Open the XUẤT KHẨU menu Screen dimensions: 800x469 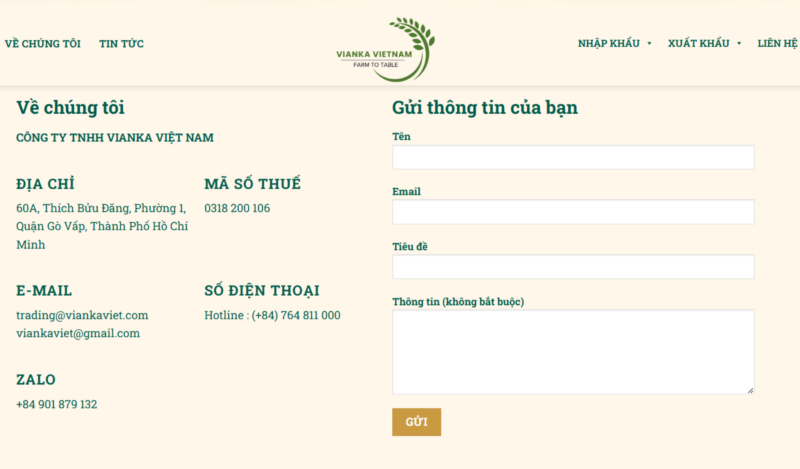698,43
